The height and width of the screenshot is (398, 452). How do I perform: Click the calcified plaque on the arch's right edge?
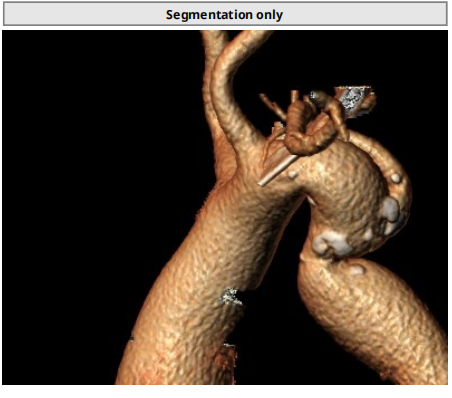(x=390, y=214)
